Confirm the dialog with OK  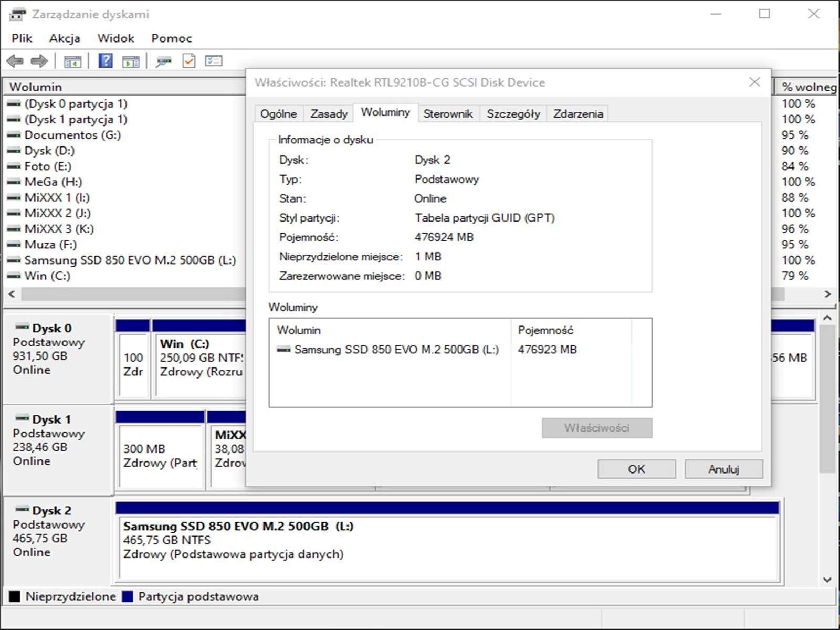(x=636, y=469)
